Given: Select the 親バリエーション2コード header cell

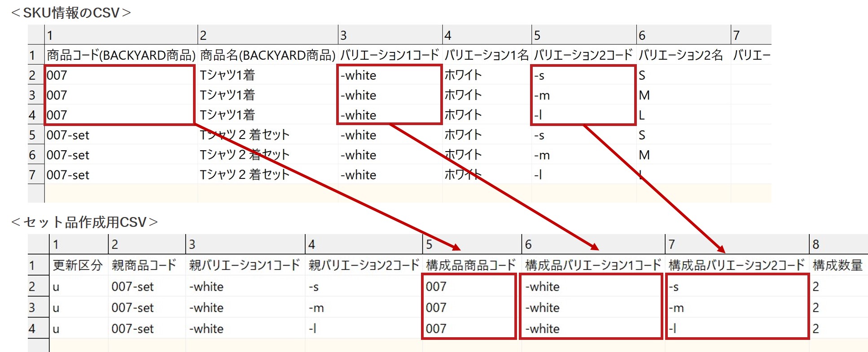Looking at the screenshot, I should [364, 265].
